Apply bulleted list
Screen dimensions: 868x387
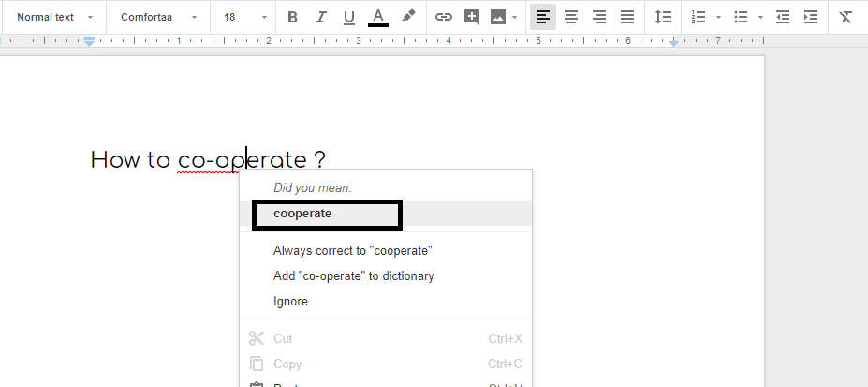741,17
